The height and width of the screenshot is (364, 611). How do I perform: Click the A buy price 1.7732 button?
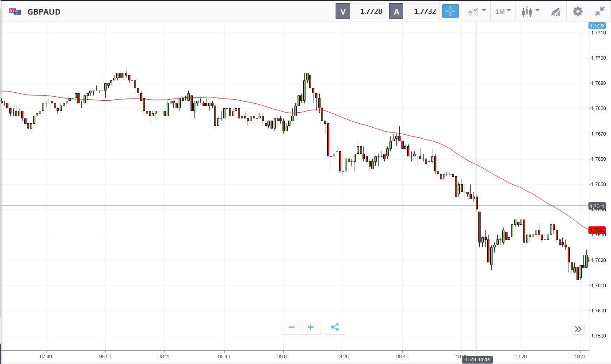click(414, 11)
